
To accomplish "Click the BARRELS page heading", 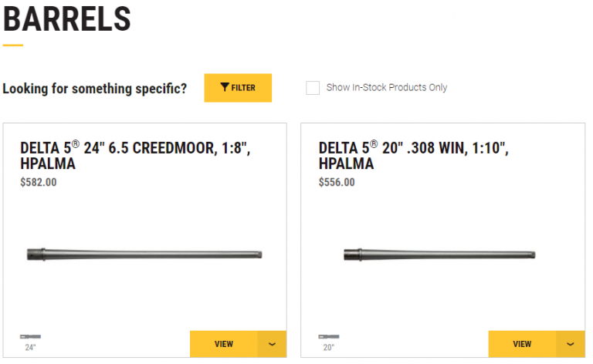I will (x=67, y=19).
